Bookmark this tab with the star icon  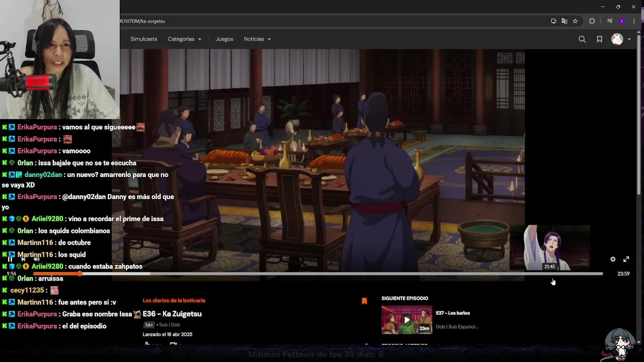coord(575,21)
